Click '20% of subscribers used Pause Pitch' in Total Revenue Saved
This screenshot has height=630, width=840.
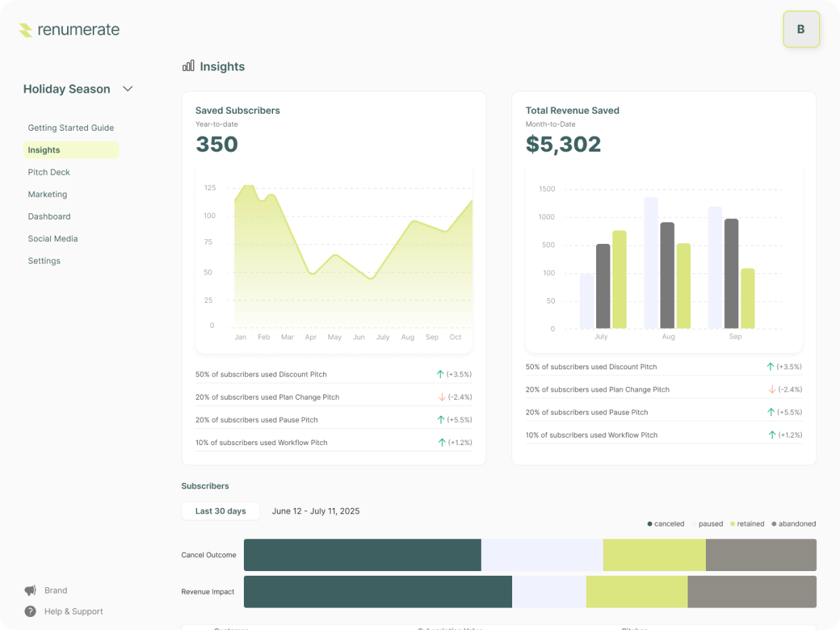pyautogui.click(x=587, y=412)
